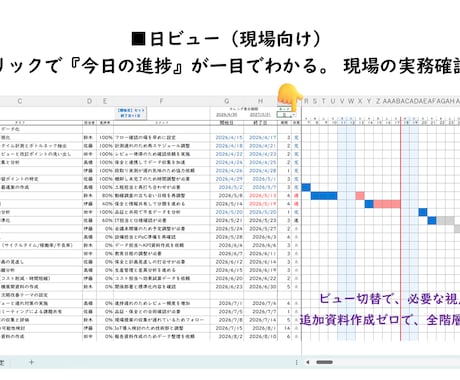Select column T header
460x380 pixels.
pyautogui.click(x=323, y=101)
